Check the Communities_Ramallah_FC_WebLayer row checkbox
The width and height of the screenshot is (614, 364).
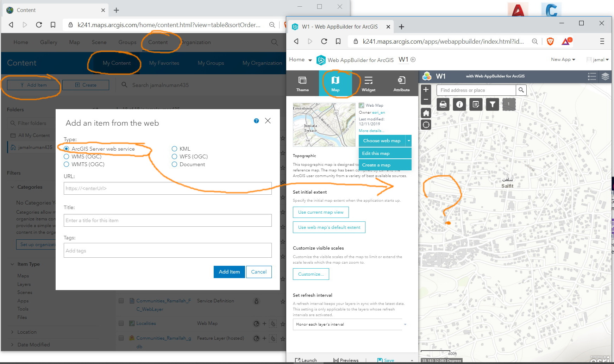click(x=121, y=301)
